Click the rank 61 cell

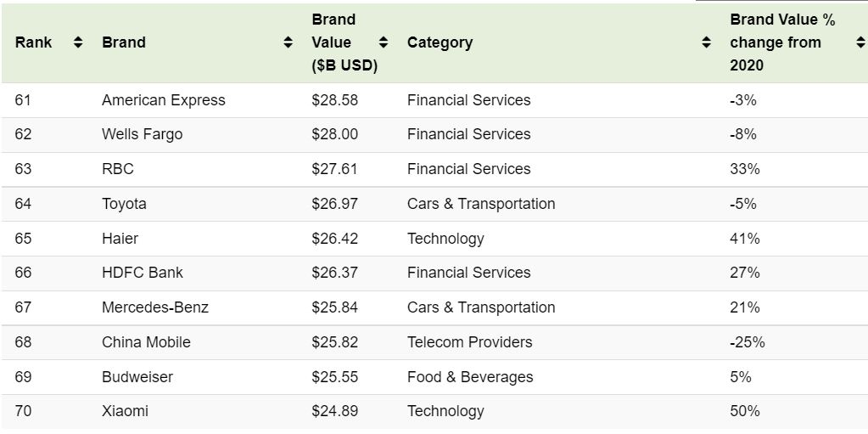[23, 100]
